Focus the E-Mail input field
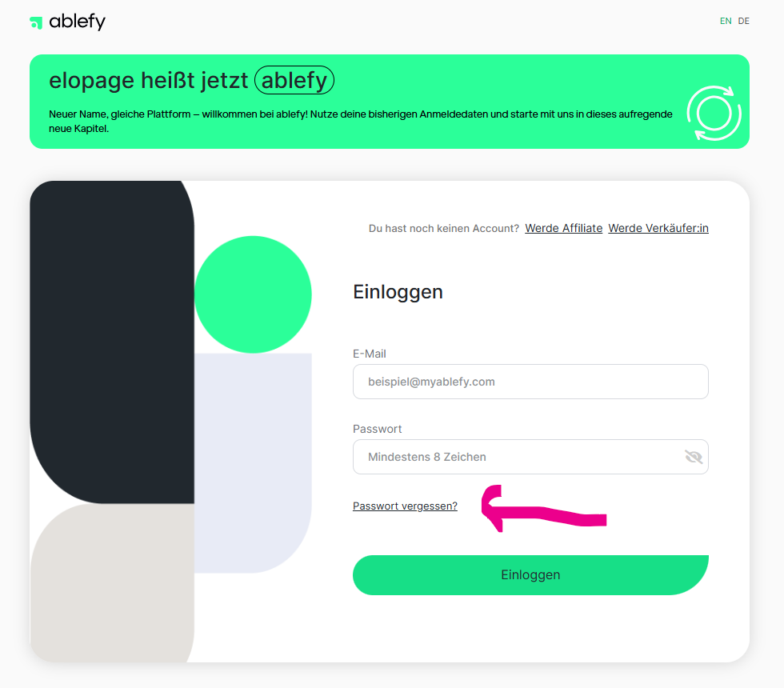The image size is (784, 688). [530, 382]
